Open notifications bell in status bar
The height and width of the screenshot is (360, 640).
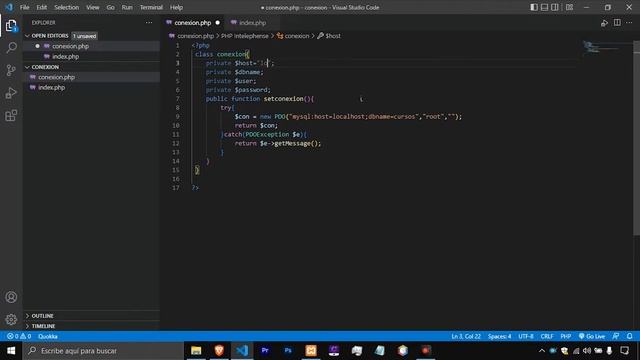630,336
